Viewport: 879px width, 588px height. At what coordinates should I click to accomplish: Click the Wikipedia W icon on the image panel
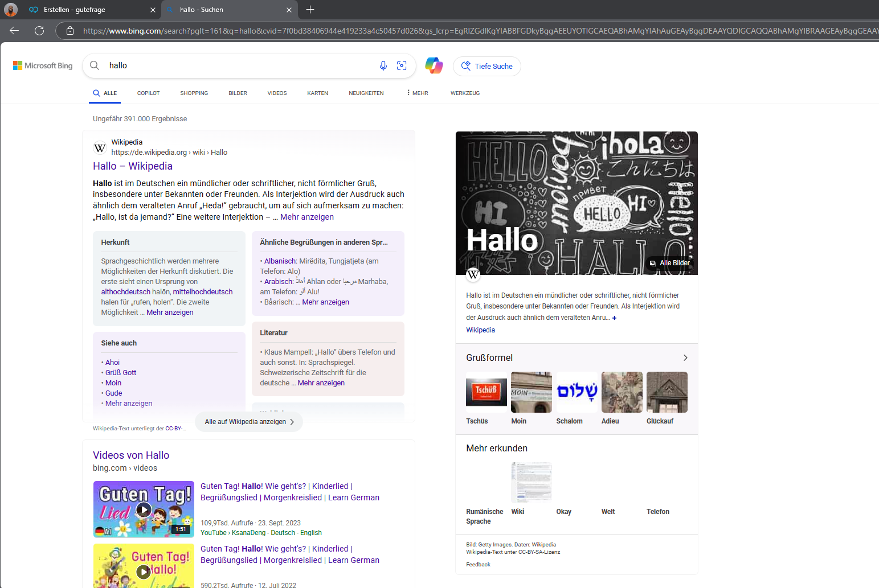[473, 275]
